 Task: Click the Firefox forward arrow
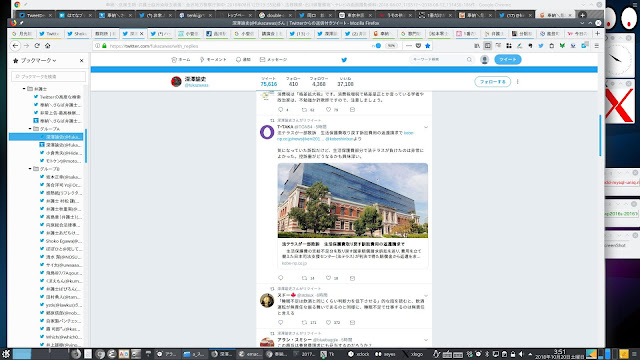pyautogui.click(x=26, y=46)
